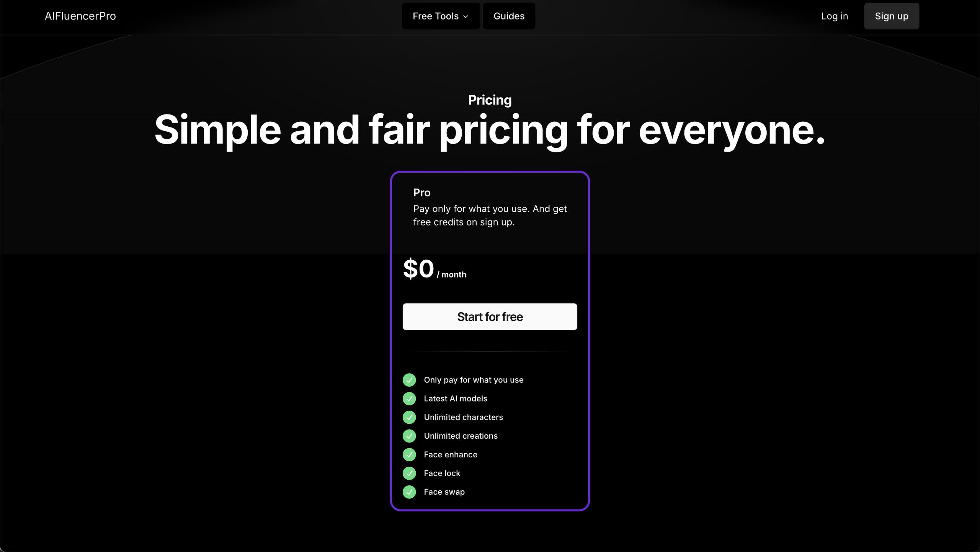This screenshot has height=552, width=980.
Task: Click the Start for free button
Action: click(x=490, y=317)
